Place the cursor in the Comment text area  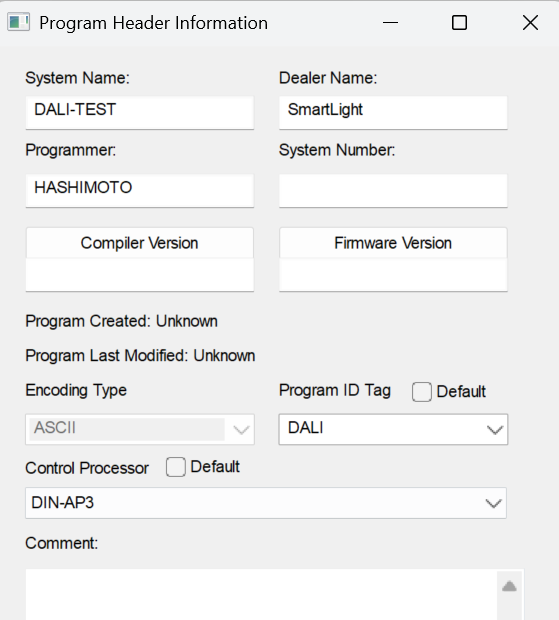click(x=261, y=595)
